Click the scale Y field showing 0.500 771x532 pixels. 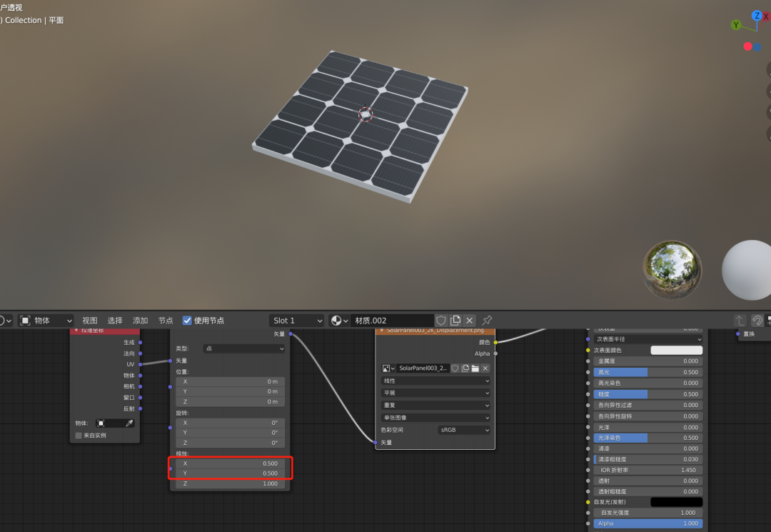pos(230,473)
